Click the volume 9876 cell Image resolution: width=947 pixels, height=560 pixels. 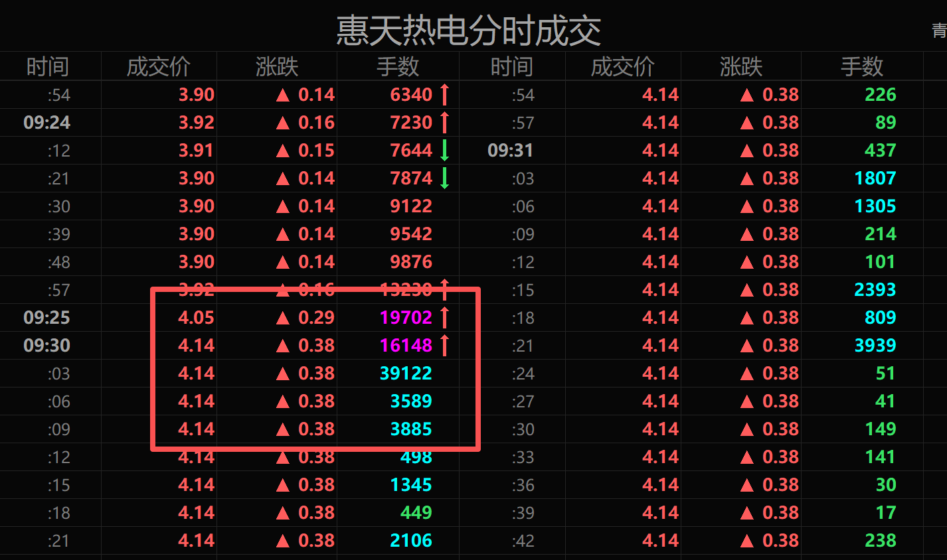click(x=411, y=262)
